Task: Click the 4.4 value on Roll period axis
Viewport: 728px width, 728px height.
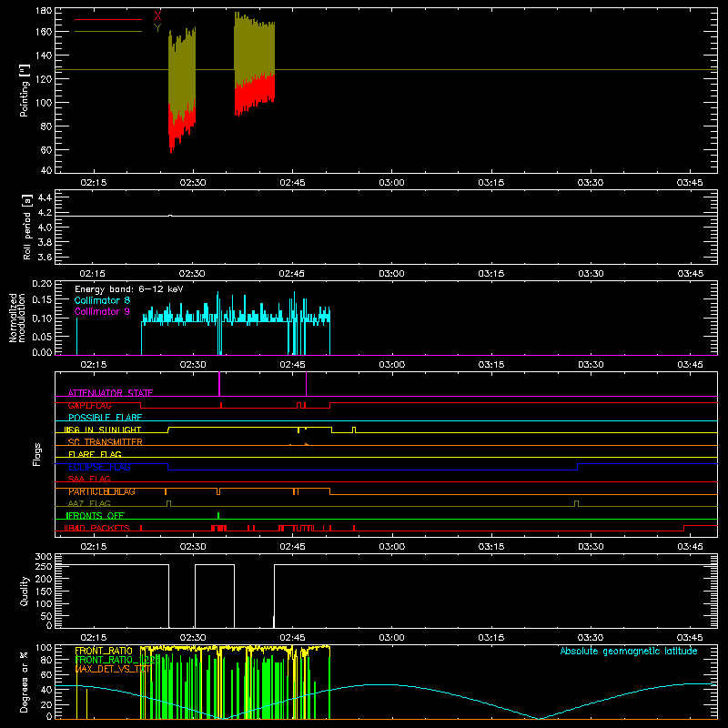Action: (x=45, y=197)
